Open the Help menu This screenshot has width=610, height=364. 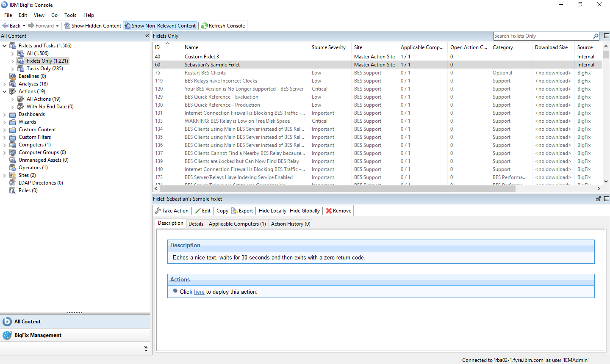89,15
